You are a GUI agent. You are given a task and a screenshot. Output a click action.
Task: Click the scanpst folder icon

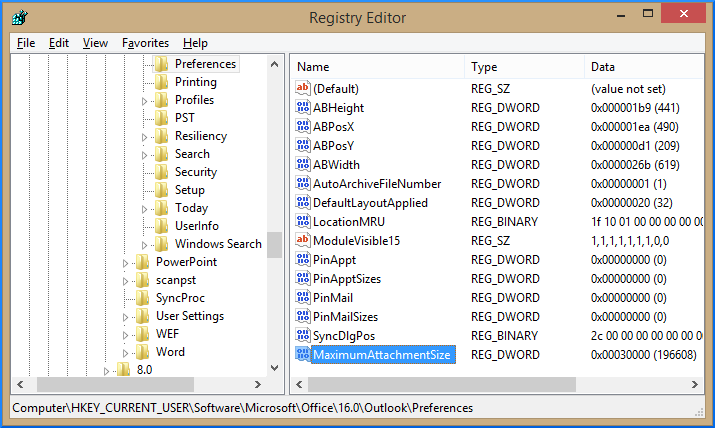(142, 280)
